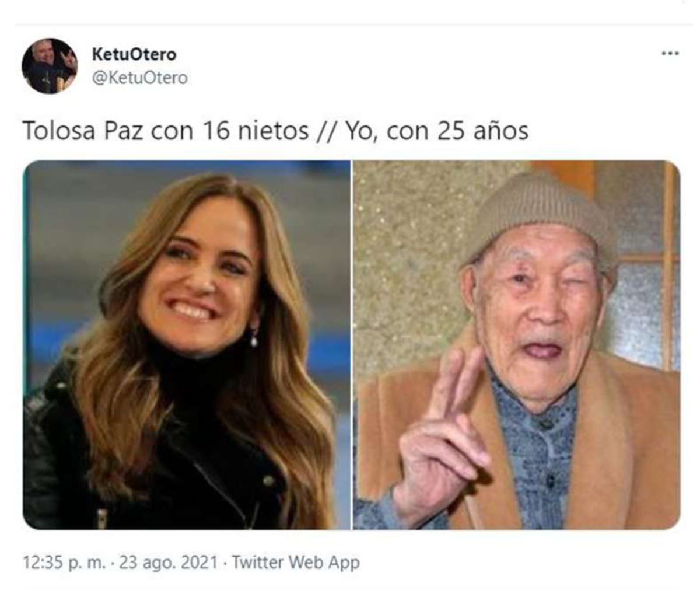Open the "Twitter Web App" source link
The width and height of the screenshot is (700, 590).
pyautogui.click(x=296, y=563)
